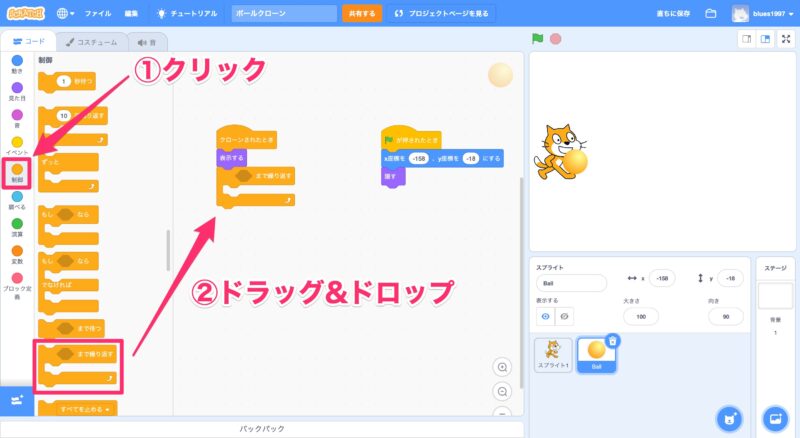Show sprite using the eye icon
Viewport: 800px width, 438px height.
[546, 316]
